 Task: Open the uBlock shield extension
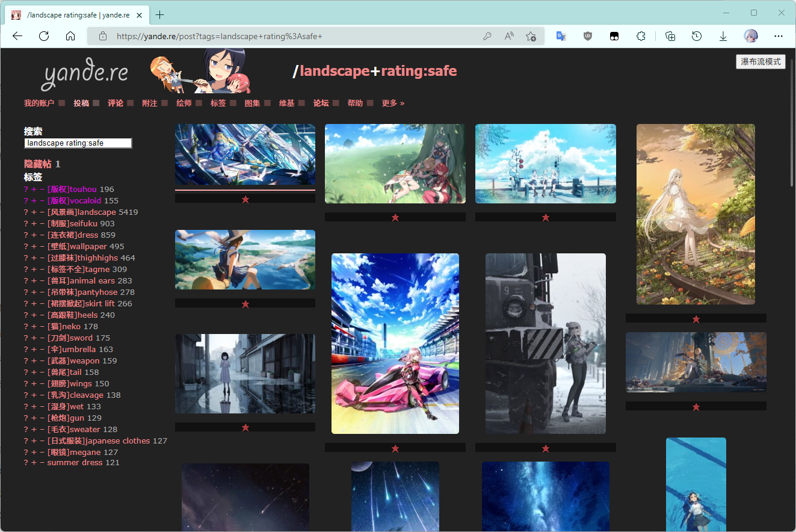(x=588, y=36)
